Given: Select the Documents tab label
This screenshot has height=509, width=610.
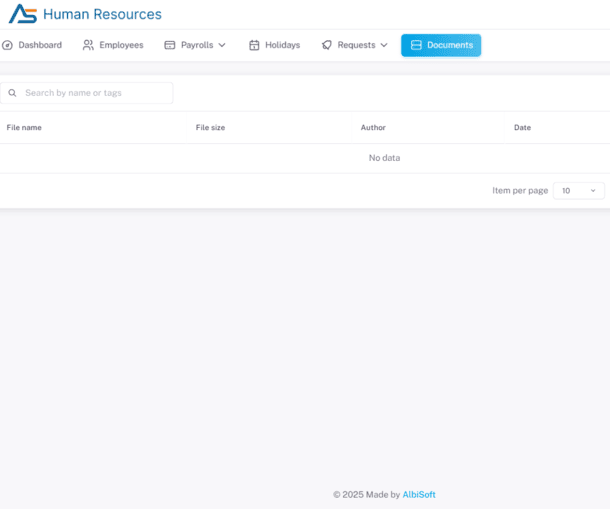Looking at the screenshot, I should [x=450, y=45].
